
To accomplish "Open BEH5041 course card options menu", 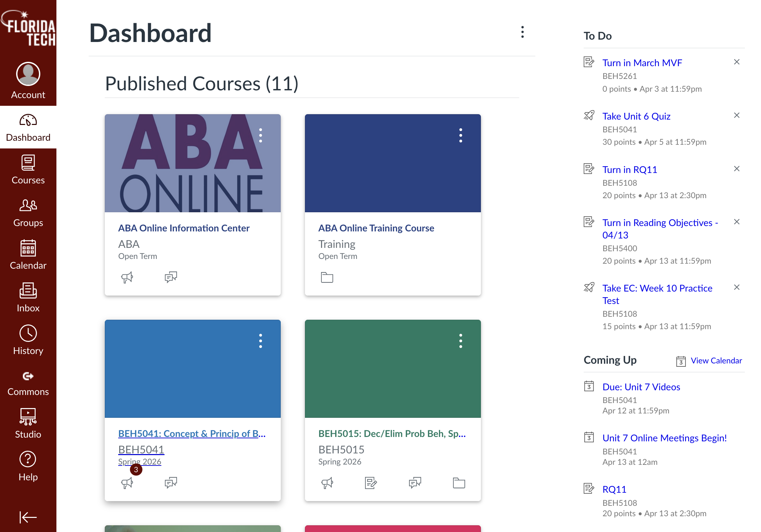I will [x=261, y=341].
